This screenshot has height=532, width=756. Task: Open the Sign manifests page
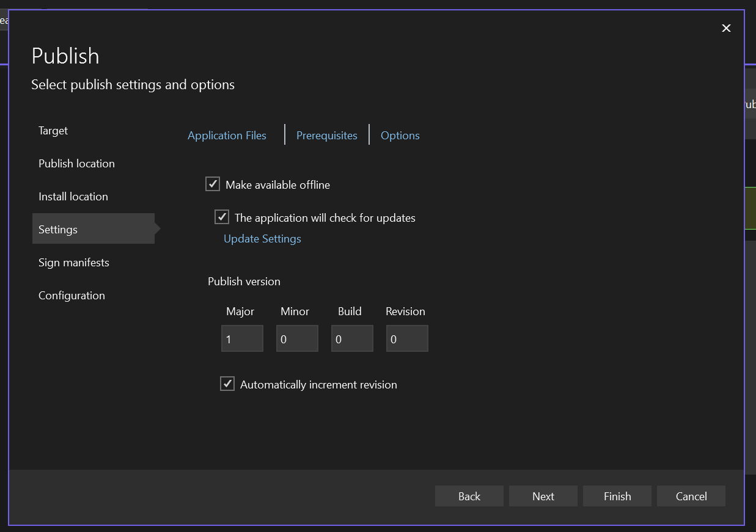(73, 262)
